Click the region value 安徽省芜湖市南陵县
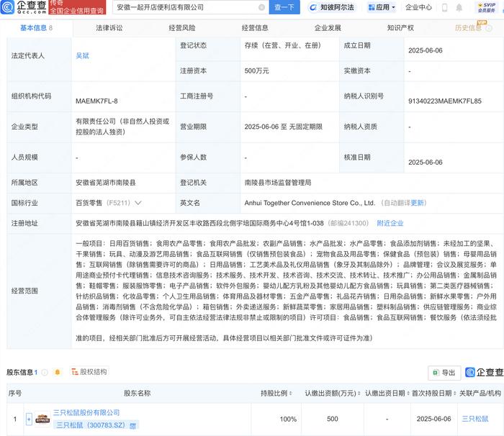 [x=106, y=183]
